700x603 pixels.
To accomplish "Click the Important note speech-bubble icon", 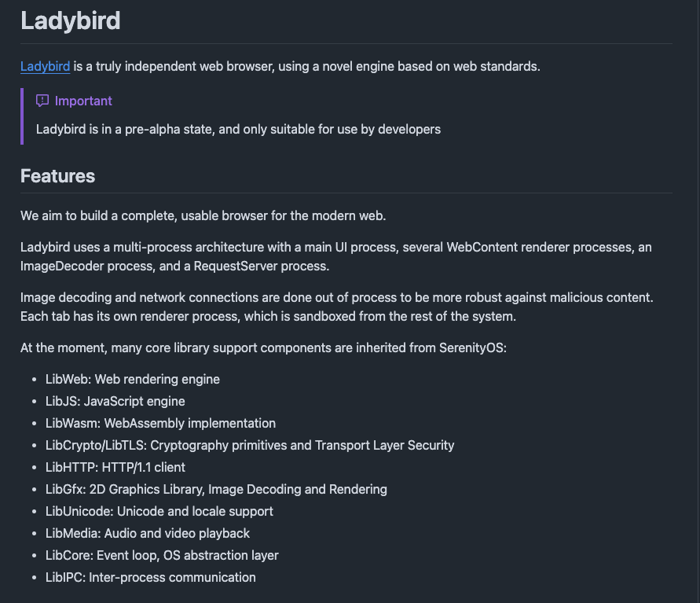I will [x=42, y=101].
